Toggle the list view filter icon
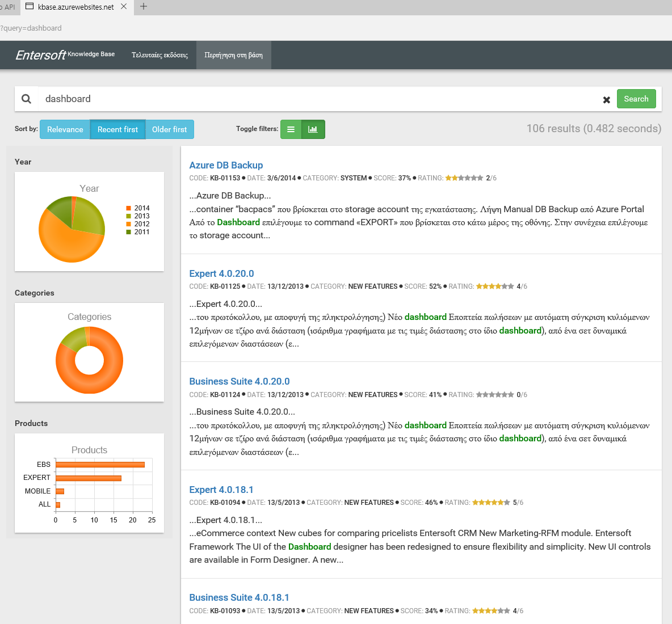This screenshot has height=624, width=672. coord(291,129)
